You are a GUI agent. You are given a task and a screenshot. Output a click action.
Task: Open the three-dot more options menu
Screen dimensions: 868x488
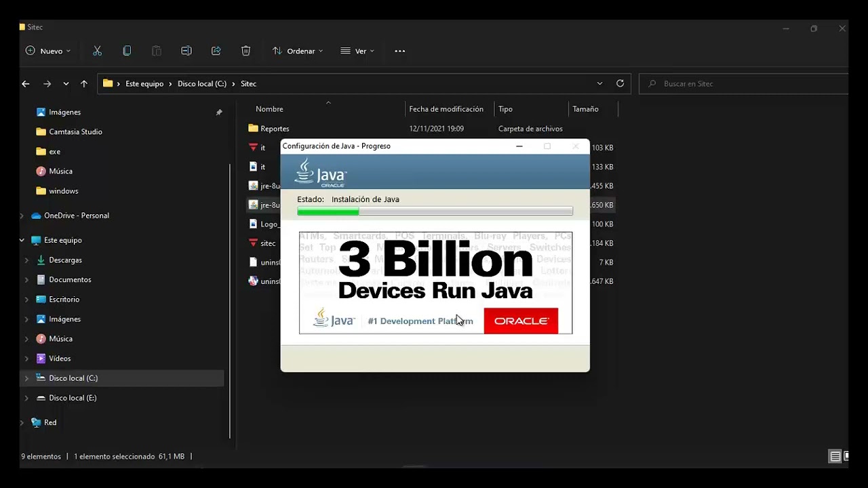click(x=400, y=51)
